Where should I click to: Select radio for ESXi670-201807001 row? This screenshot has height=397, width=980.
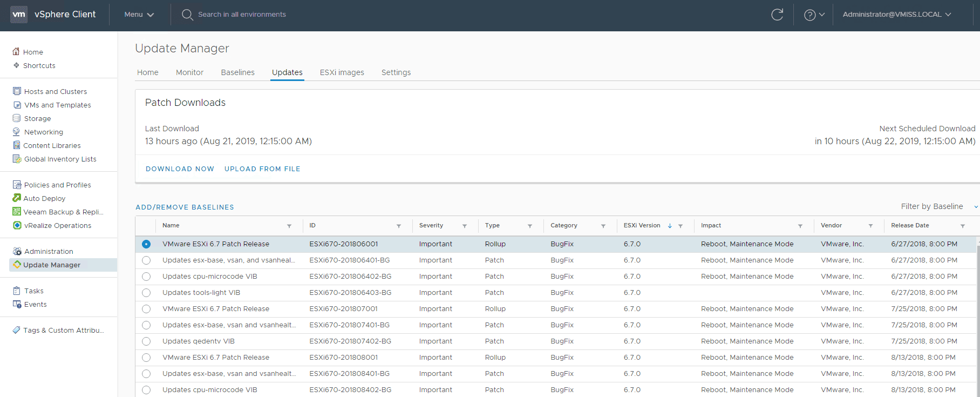coord(146,309)
